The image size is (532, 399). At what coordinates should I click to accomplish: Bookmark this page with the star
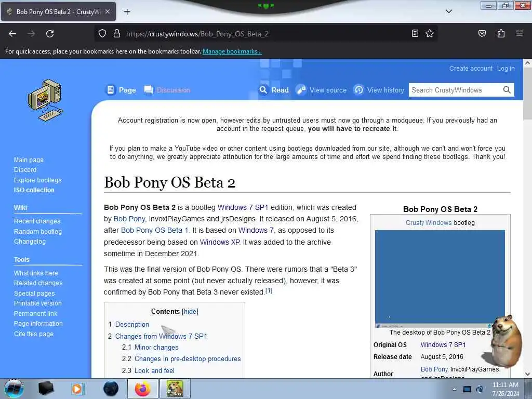[430, 33]
